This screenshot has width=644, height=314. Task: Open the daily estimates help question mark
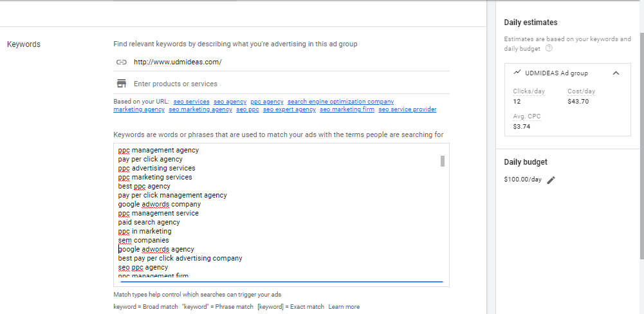(549, 48)
